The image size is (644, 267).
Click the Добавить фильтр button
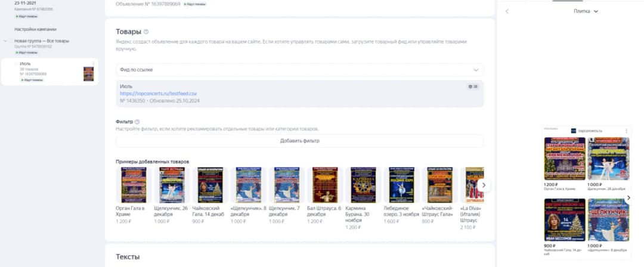[x=299, y=141]
